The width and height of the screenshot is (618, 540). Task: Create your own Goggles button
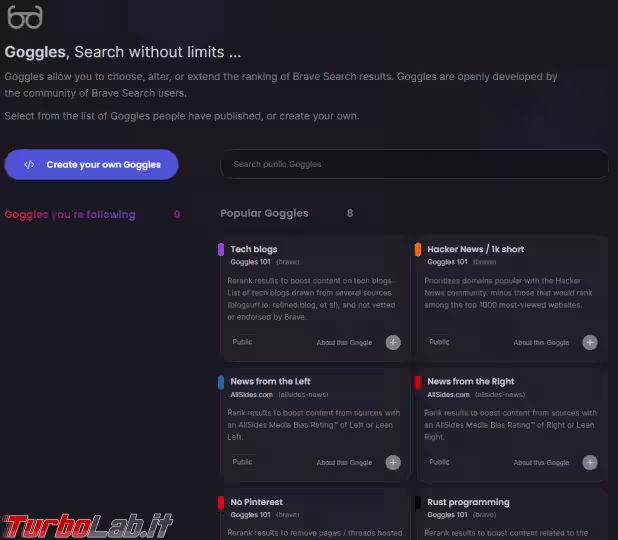tap(91, 165)
